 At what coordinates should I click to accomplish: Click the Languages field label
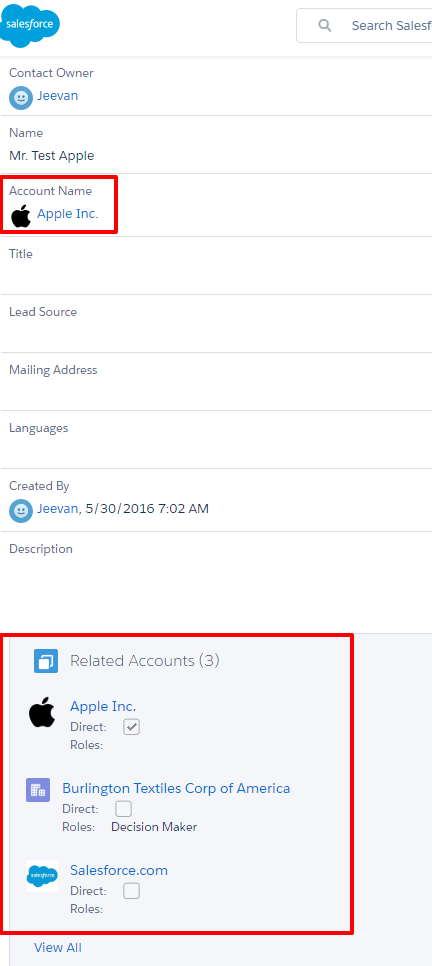pos(39,428)
